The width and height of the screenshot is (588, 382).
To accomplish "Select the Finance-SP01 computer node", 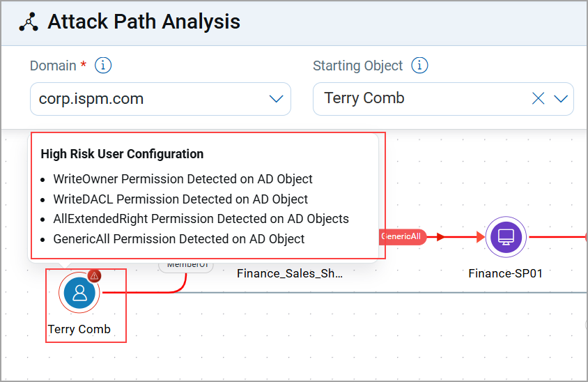I will click(x=506, y=236).
